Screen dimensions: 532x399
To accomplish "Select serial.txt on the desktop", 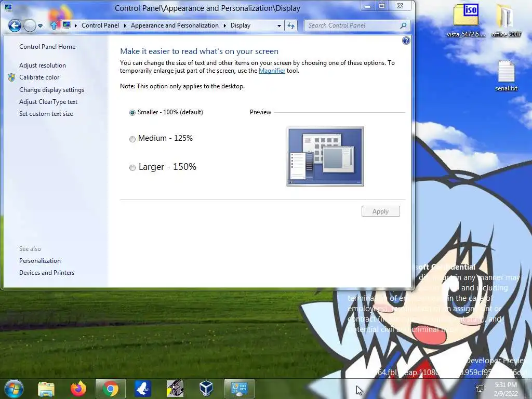I will click(506, 76).
